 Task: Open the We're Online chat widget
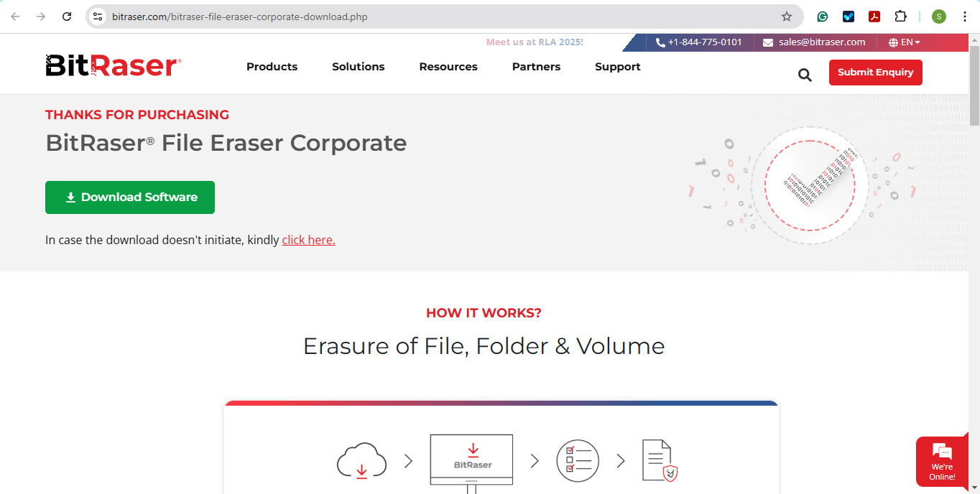click(x=942, y=461)
